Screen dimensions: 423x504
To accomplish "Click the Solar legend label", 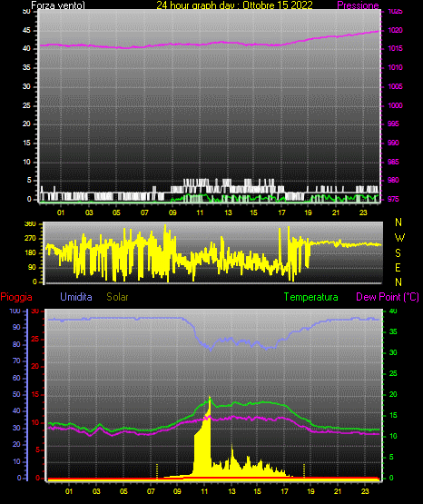I will point(117,297).
